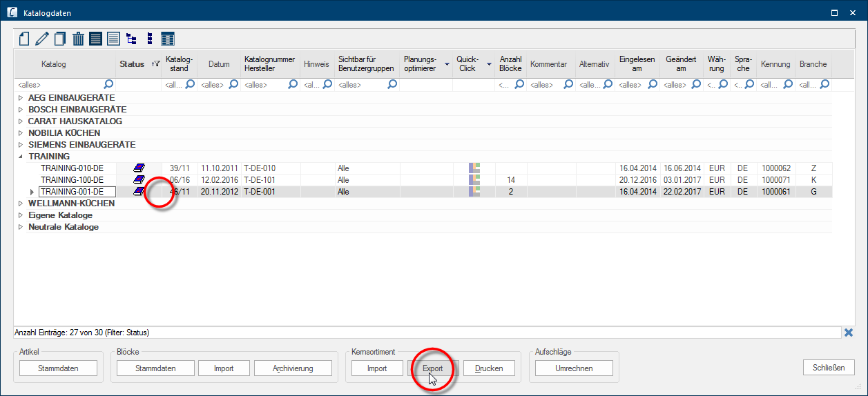Click the column chooser table icon
This screenshot has height=396, width=868.
tap(168, 39)
